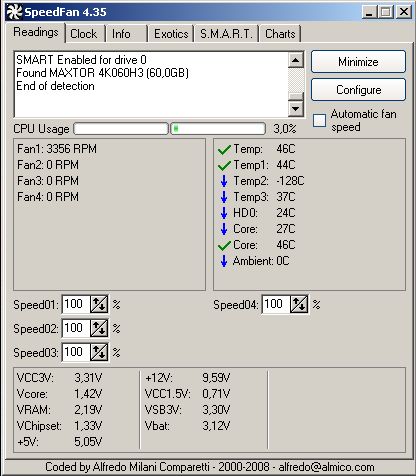Image resolution: width=416 pixels, height=476 pixels.
Task: Click the second CPU Usage bar with green segment
Action: 218,129
